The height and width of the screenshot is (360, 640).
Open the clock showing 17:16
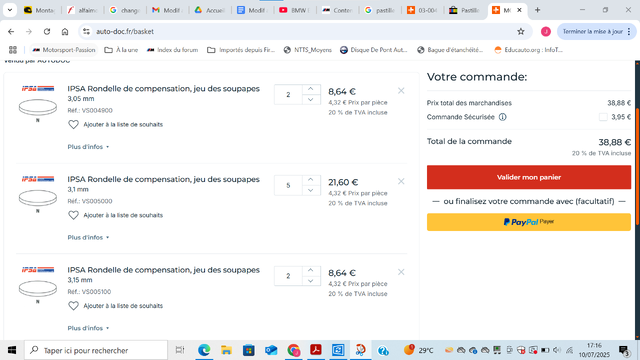click(594, 350)
